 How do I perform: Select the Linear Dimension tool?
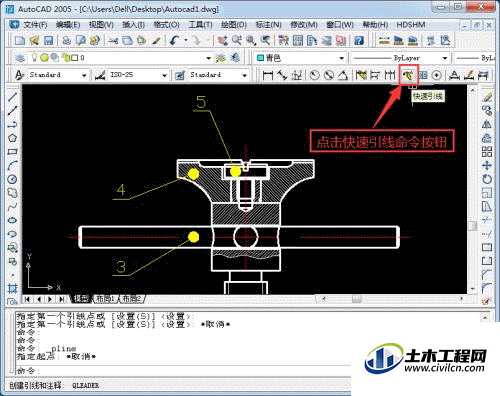point(268,75)
